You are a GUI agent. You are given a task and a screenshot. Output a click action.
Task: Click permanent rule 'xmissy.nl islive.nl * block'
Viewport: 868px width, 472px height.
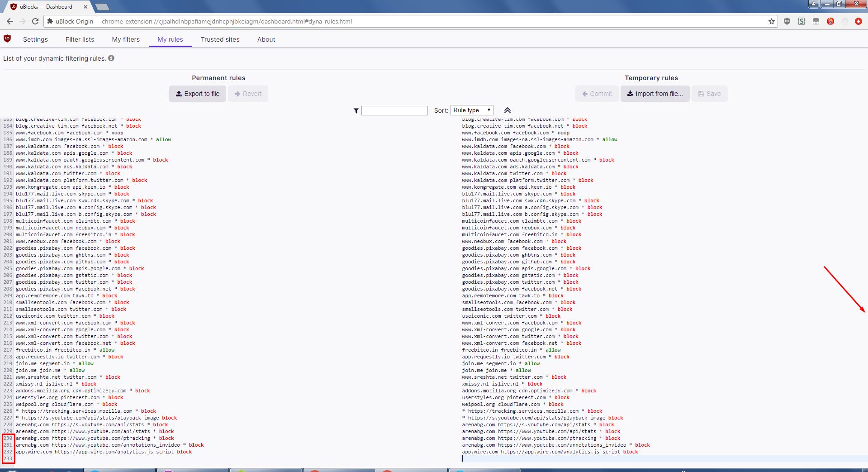point(56,384)
